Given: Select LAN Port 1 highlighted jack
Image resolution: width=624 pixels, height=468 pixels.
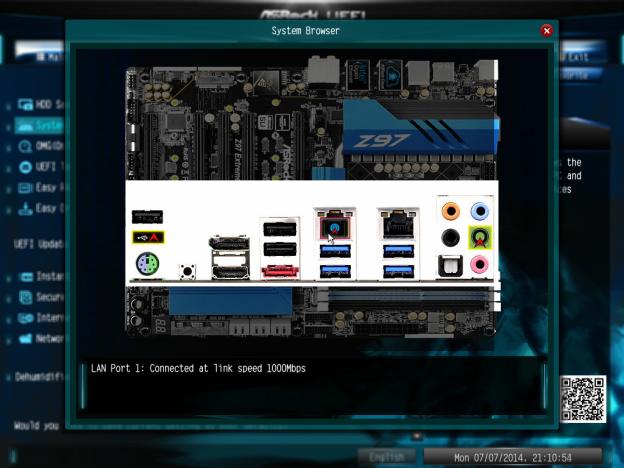Looking at the screenshot, I should coord(335,226).
